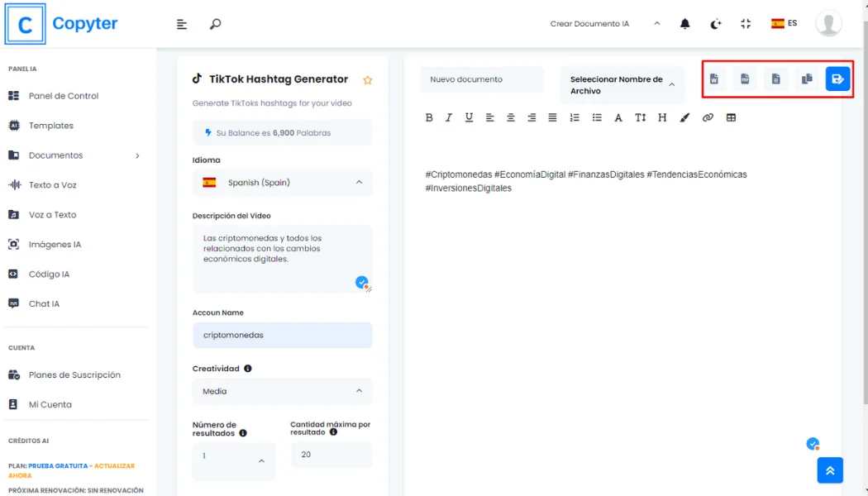
Task: Open the Seleccionar Nombre de Archivo dropdown
Action: (622, 85)
